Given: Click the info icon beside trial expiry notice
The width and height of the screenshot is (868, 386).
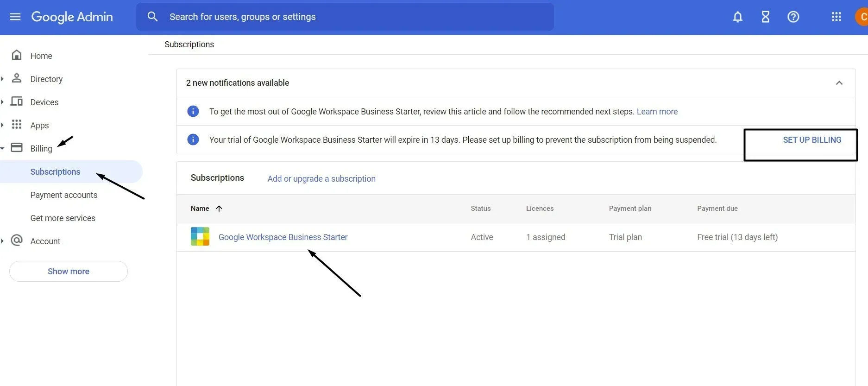Looking at the screenshot, I should point(193,139).
